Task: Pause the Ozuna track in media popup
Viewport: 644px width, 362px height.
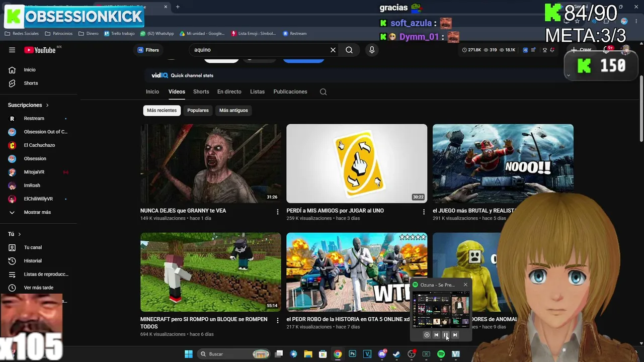Action: [x=445, y=335]
